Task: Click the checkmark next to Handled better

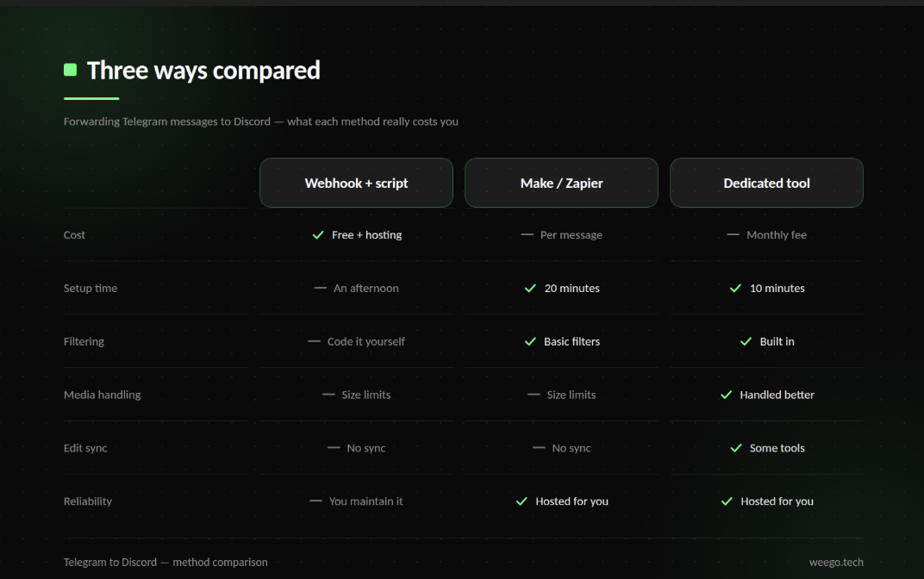Action: coord(726,395)
